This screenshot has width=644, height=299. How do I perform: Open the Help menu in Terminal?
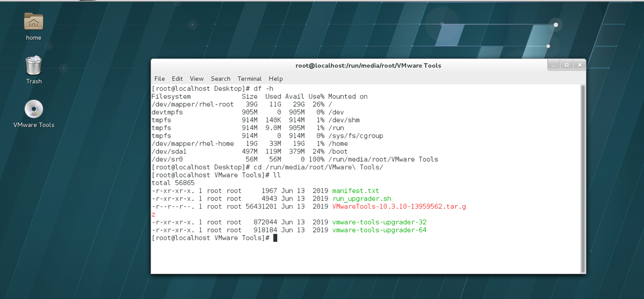(x=275, y=79)
